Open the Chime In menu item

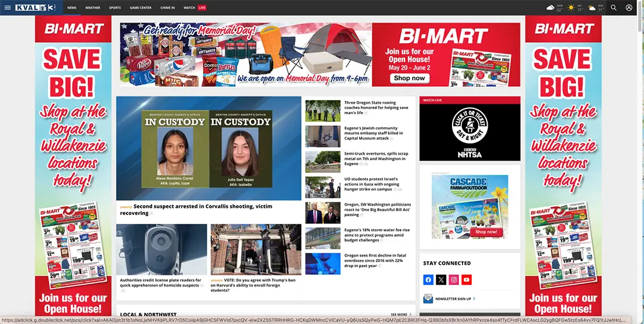point(167,8)
